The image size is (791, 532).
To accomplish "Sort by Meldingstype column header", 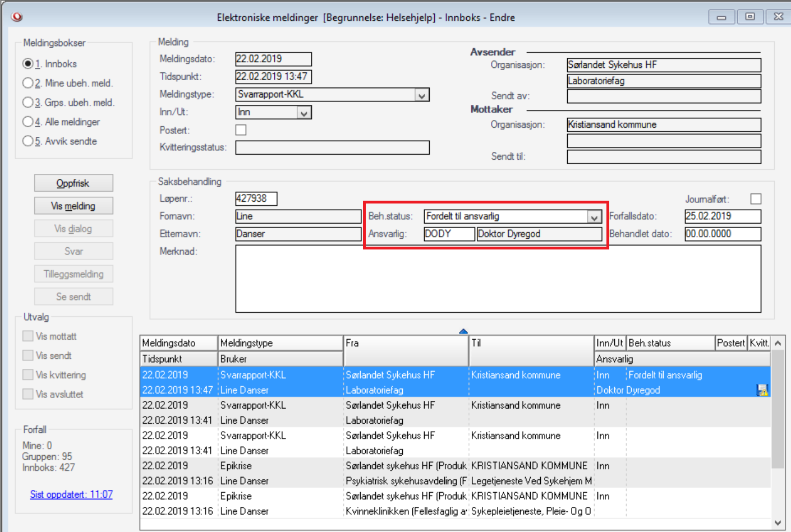I will point(280,343).
